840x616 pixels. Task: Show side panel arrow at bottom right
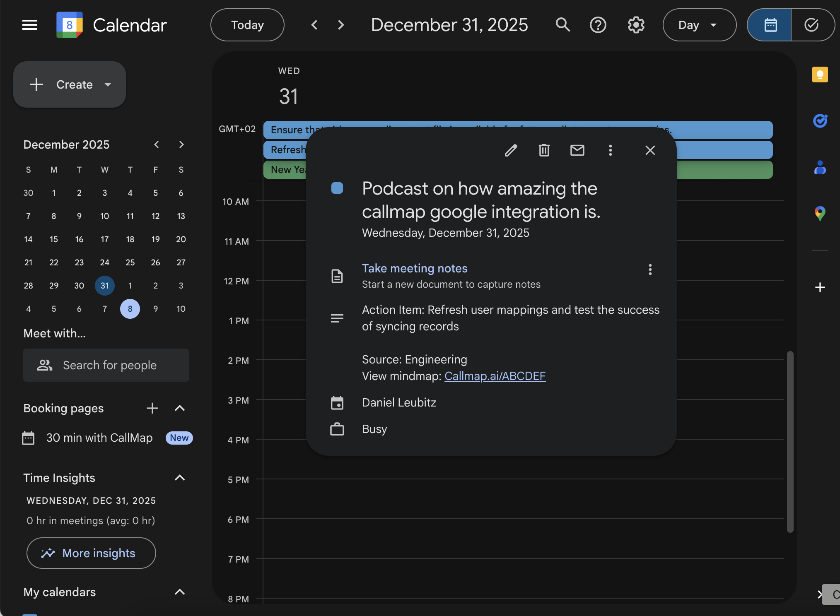tap(820, 594)
